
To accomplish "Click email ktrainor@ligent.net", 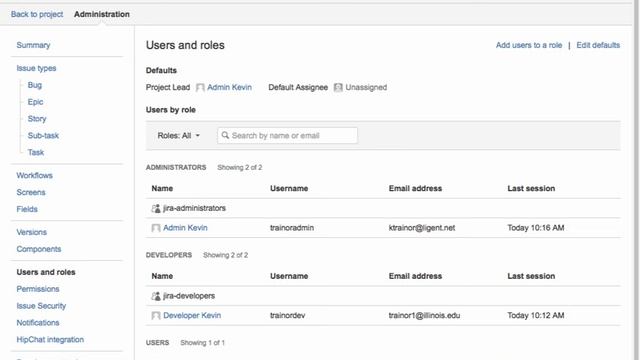I will pyautogui.click(x=422, y=228).
